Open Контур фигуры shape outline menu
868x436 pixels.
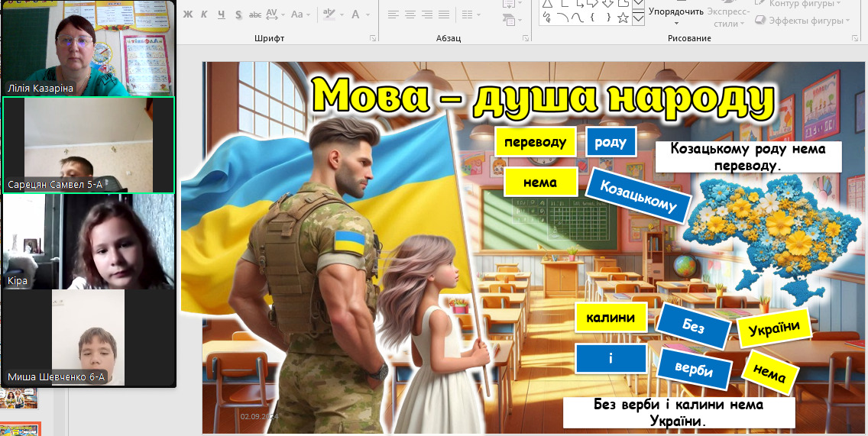click(x=804, y=4)
